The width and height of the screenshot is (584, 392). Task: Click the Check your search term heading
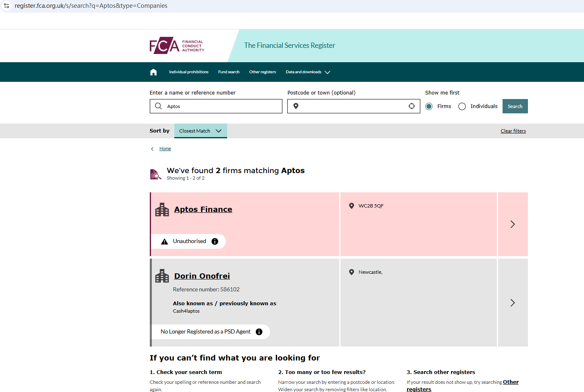186,372
